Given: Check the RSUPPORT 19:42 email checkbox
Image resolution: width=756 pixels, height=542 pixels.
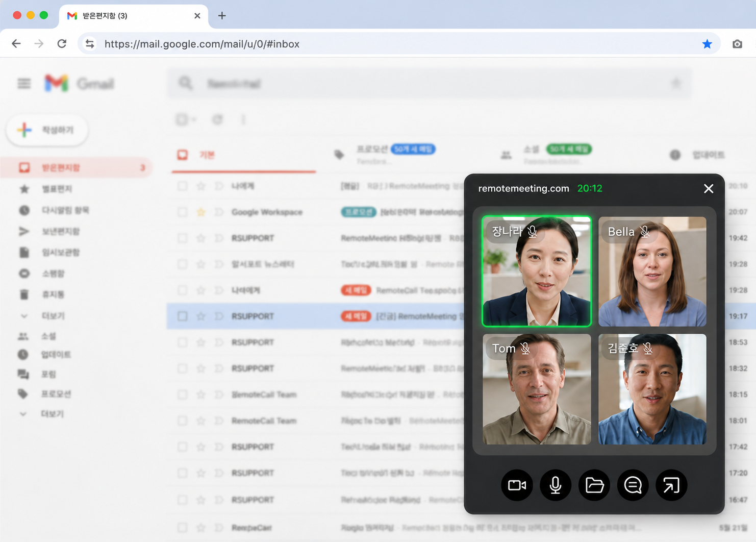Looking at the screenshot, I should pos(182,238).
